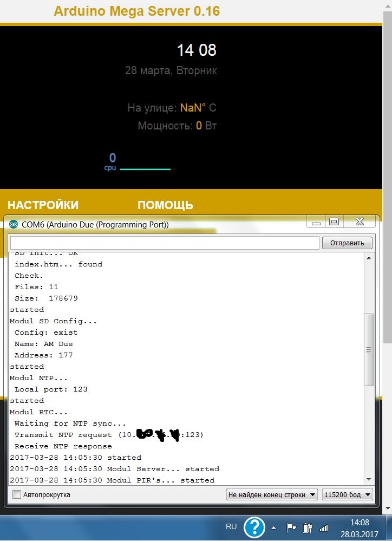
Task: Click the '28 марта, Вторник' date text
Action: 171,70
